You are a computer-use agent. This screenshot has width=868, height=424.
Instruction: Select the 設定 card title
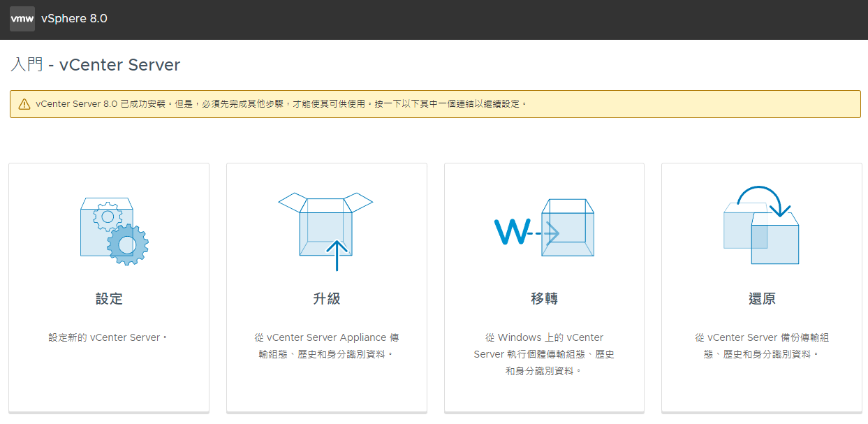109,299
